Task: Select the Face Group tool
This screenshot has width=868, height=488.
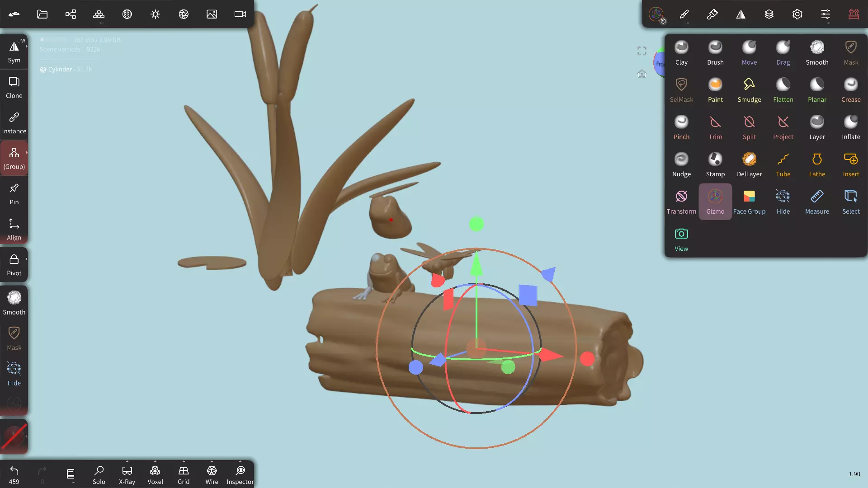Action: click(x=749, y=202)
